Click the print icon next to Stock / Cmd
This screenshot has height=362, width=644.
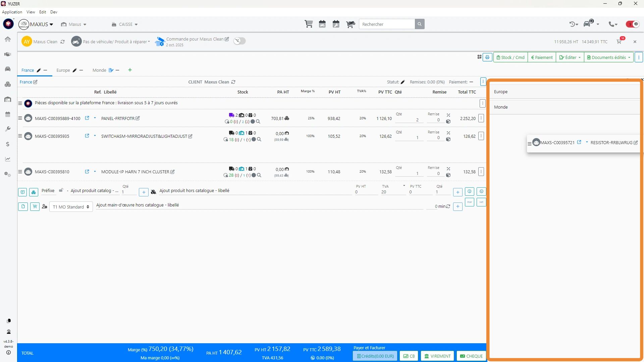point(487,57)
